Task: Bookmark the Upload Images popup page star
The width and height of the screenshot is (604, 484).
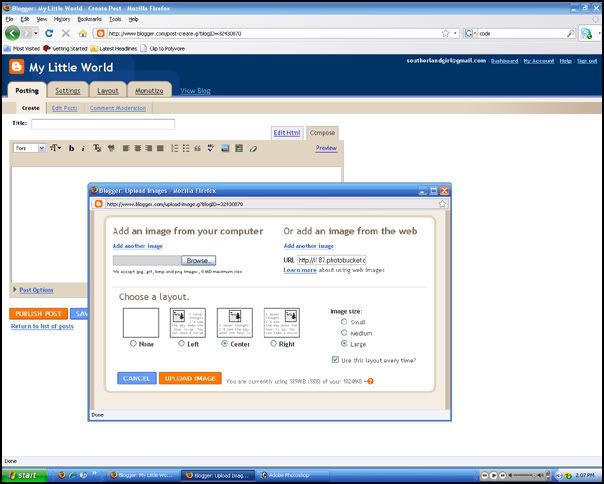Action: click(443, 204)
